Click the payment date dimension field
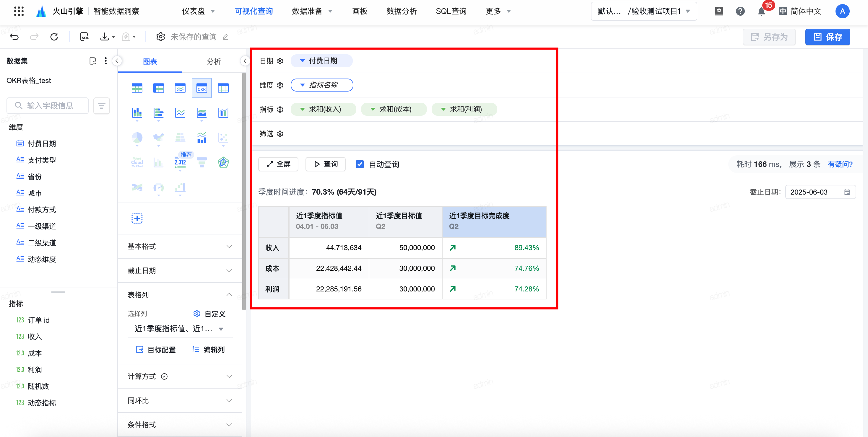 [42, 144]
